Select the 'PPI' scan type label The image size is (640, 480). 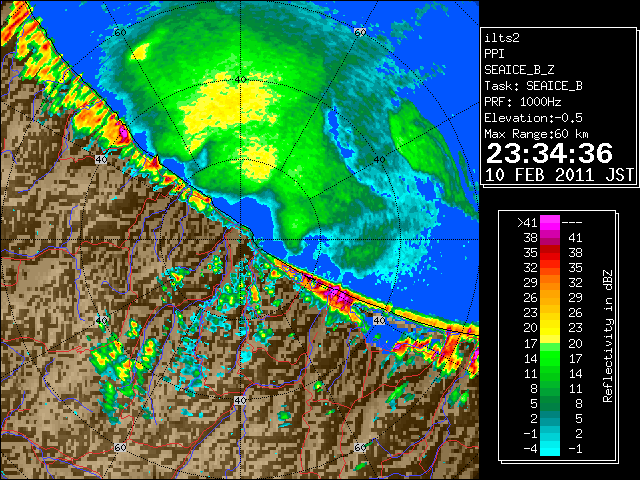pyautogui.click(x=494, y=54)
